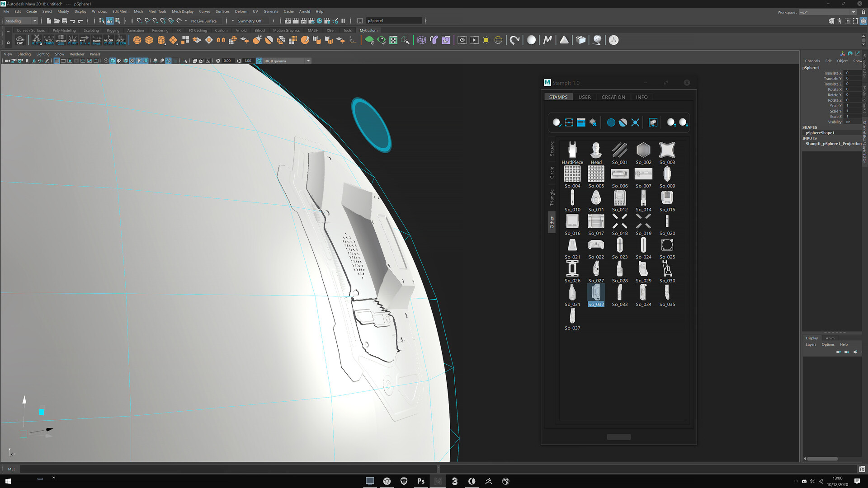Viewport: 868px width, 488px height.
Task: Click the Options button in the Layer Editor
Action: [x=828, y=344]
